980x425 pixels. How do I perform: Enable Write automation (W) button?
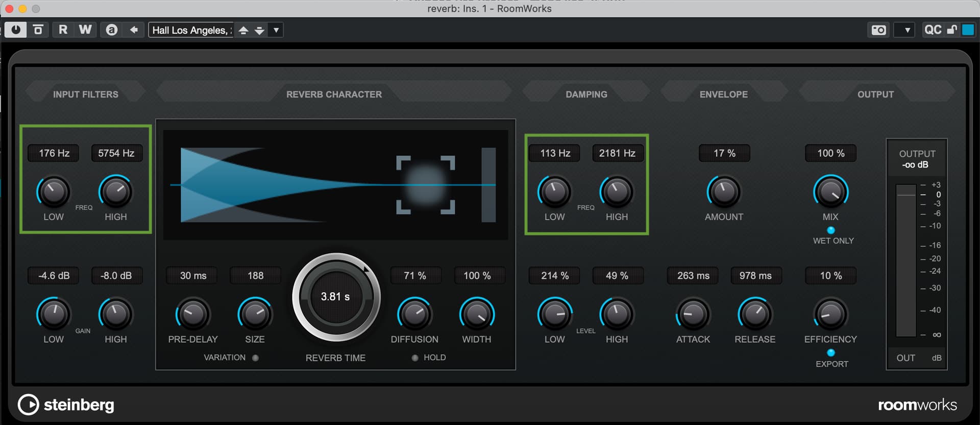tap(85, 30)
